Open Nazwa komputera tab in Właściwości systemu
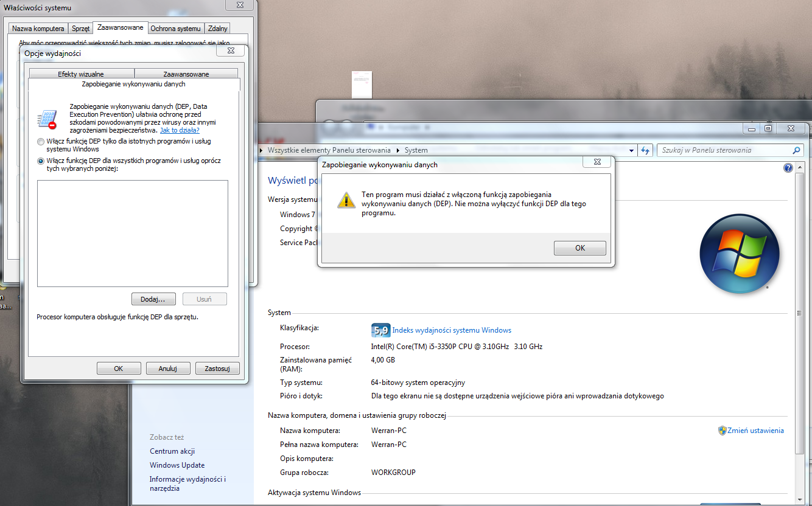Screen dimensions: 812x506 pyautogui.click(x=38, y=29)
